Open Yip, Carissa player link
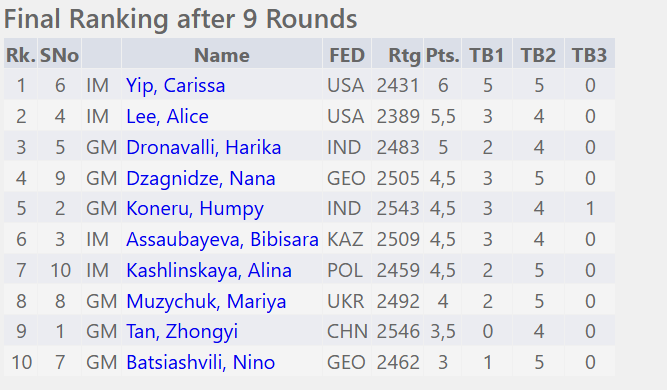 [175, 85]
